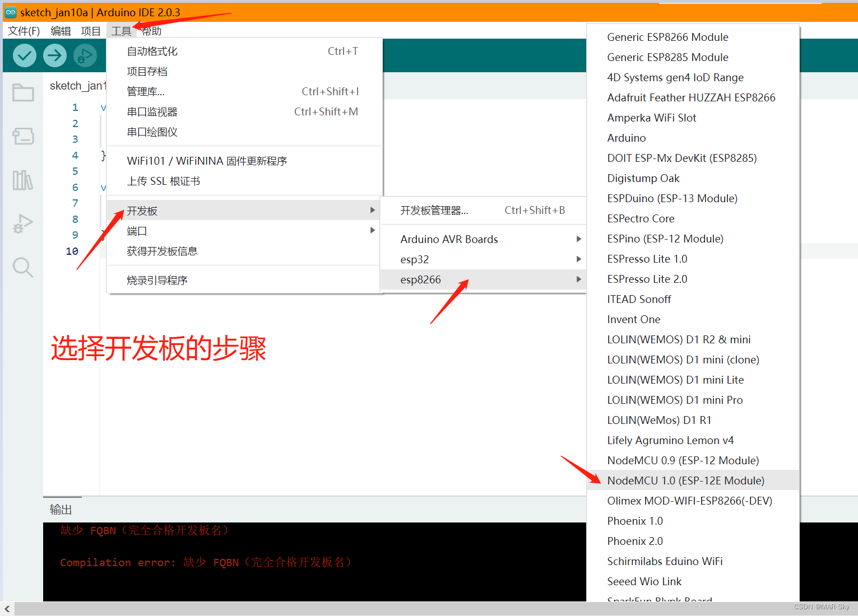Select LOLIN(WEMOS) D1 mini Lite
The image size is (858, 616).
click(693, 380)
